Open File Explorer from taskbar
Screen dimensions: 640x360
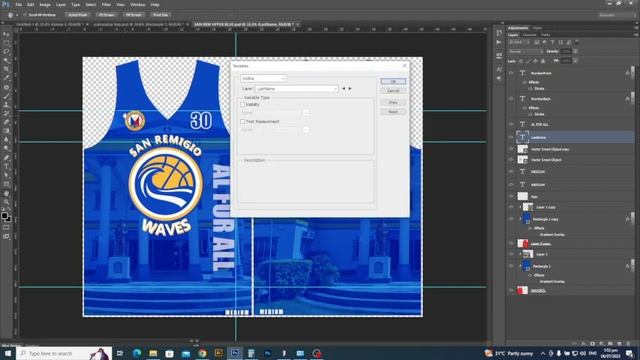[x=153, y=353]
